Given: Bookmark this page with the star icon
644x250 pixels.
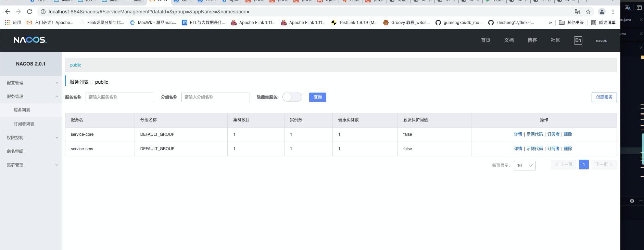Looking at the screenshot, I should (x=588, y=12).
